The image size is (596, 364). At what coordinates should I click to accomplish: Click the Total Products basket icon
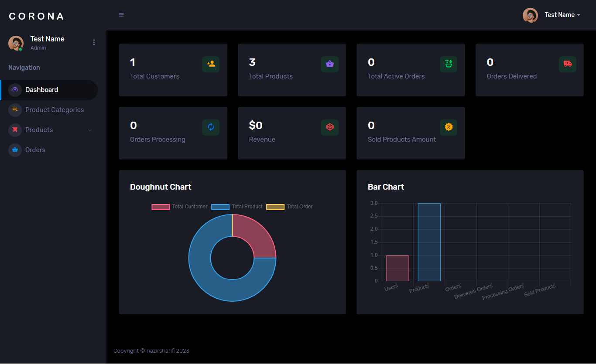tap(330, 64)
